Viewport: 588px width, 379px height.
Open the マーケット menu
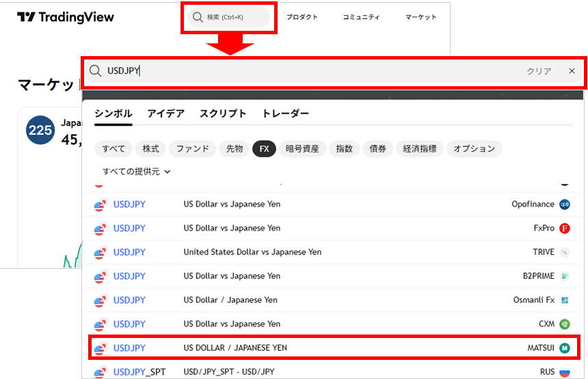click(x=420, y=17)
